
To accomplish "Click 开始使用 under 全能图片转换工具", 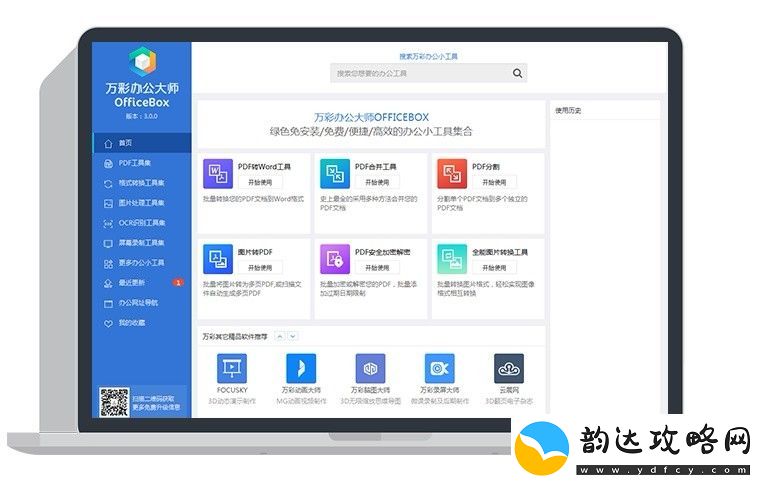I will click(x=494, y=268).
